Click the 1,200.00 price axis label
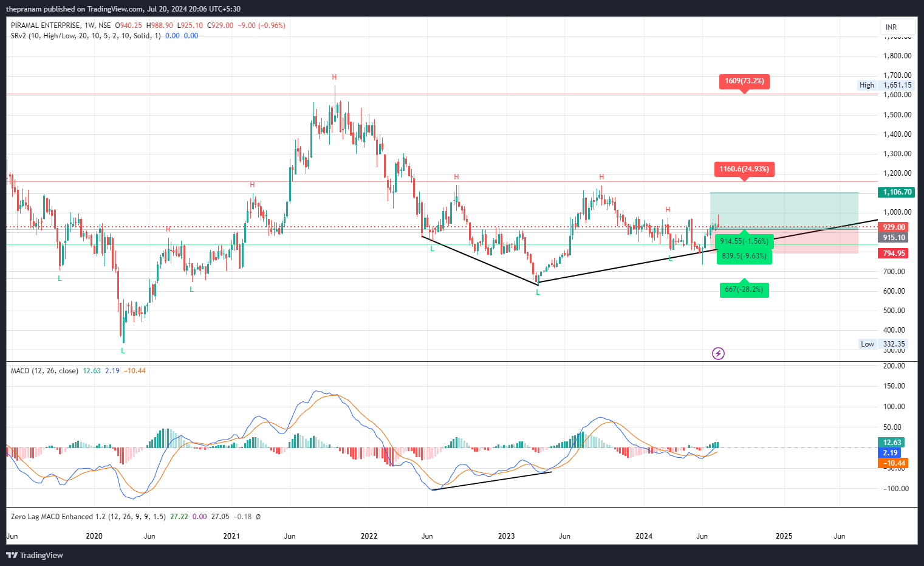The width and height of the screenshot is (924, 566). [897, 173]
